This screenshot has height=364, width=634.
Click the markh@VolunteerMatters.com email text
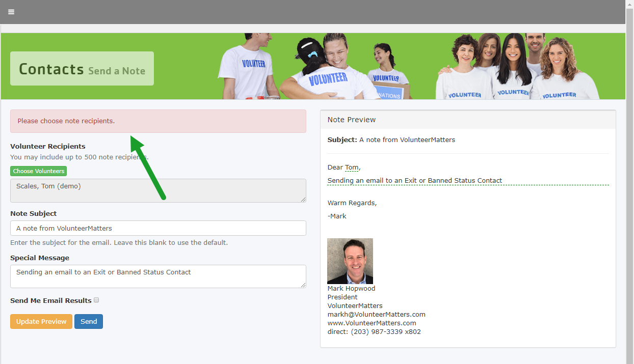coord(377,314)
